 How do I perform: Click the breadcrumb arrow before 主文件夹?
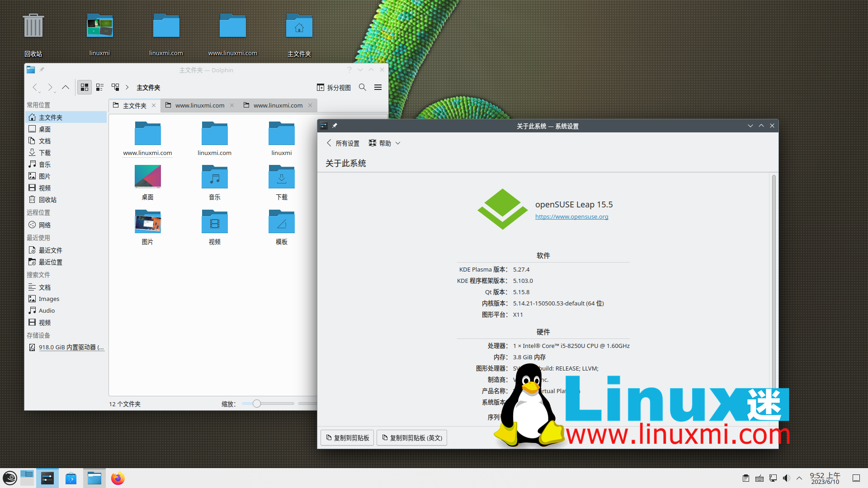click(x=127, y=87)
